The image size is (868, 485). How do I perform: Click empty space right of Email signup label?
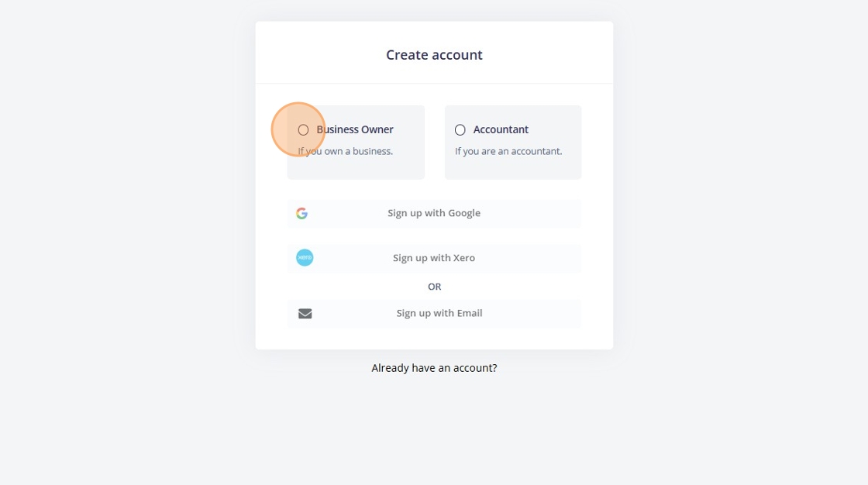coord(532,313)
